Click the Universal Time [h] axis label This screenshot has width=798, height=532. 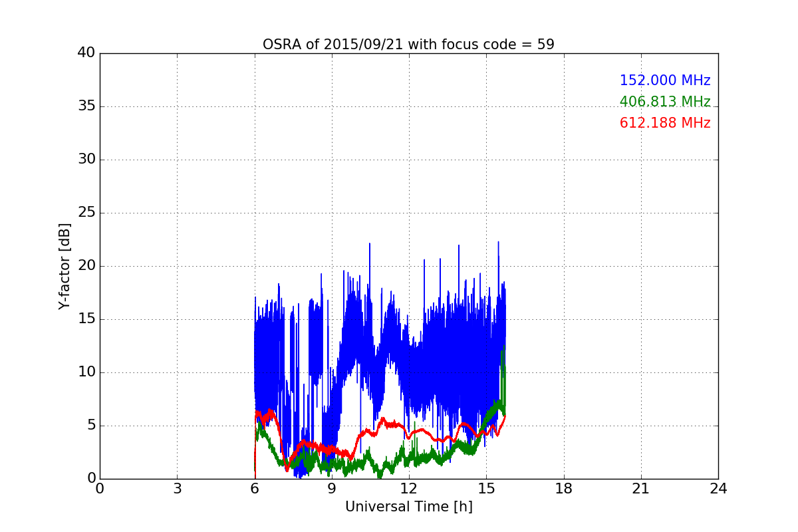click(x=408, y=507)
